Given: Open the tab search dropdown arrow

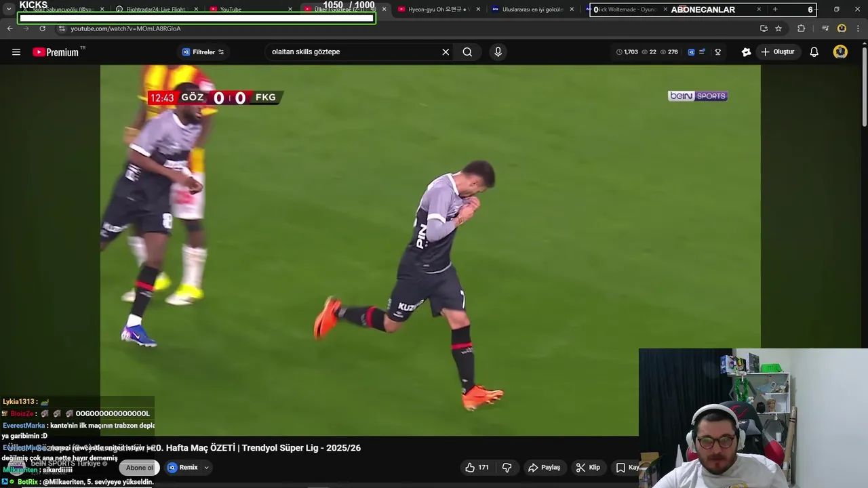Looking at the screenshot, I should coord(9,9).
